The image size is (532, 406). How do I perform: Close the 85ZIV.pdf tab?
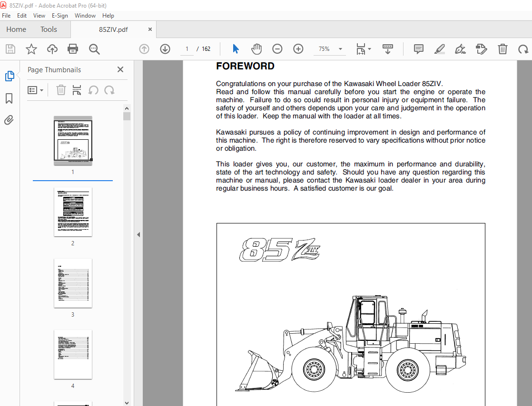click(x=150, y=29)
